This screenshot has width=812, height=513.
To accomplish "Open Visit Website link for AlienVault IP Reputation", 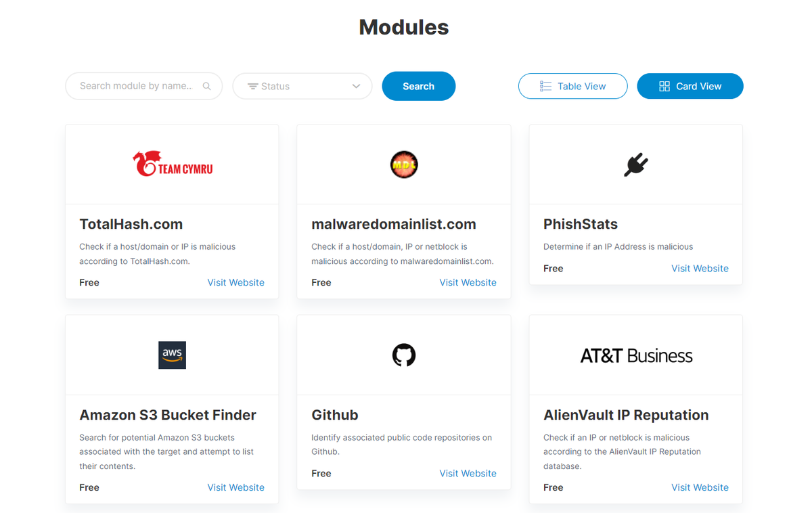I will [x=700, y=487].
